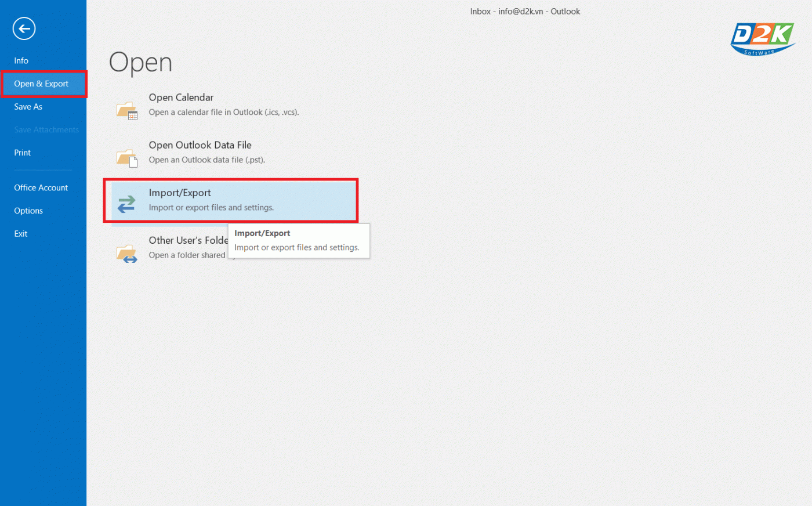The width and height of the screenshot is (812, 506).
Task: Click the 'Open an Outlook data file (.pst)' description
Action: pos(207,160)
